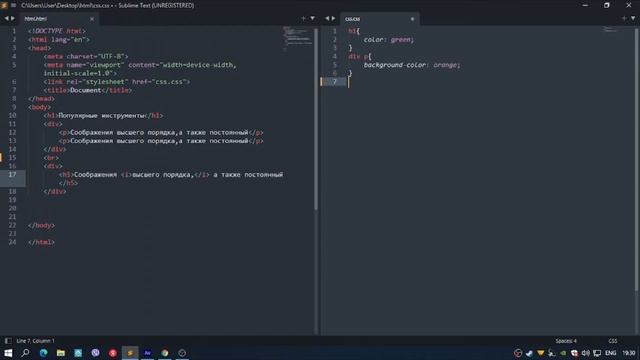Open Google Chrome from taskbar
The height and width of the screenshot is (360, 640).
(165, 353)
